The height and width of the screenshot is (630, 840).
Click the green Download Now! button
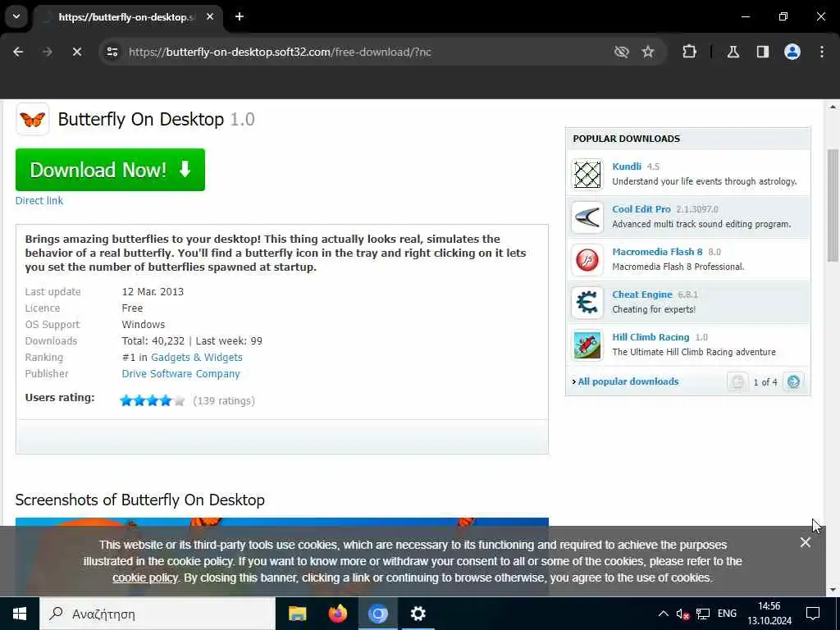pyautogui.click(x=111, y=170)
